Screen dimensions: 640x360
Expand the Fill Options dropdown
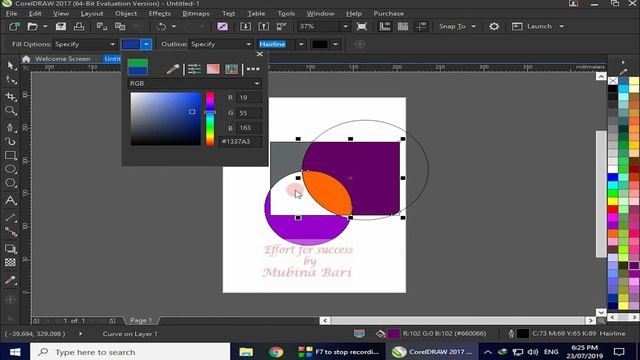(x=112, y=44)
